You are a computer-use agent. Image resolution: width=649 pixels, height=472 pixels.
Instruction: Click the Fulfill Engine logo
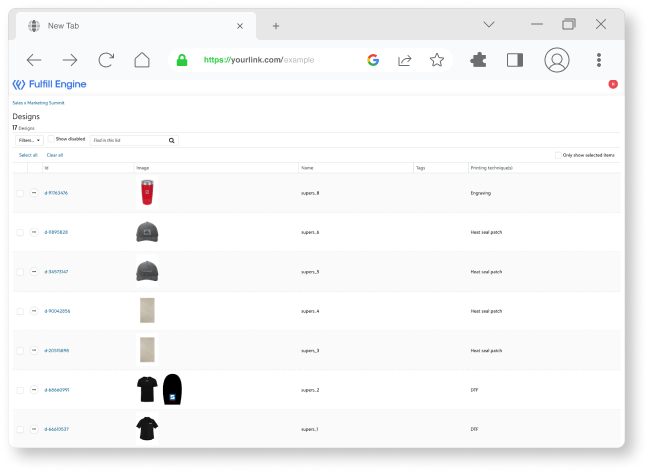(49, 84)
